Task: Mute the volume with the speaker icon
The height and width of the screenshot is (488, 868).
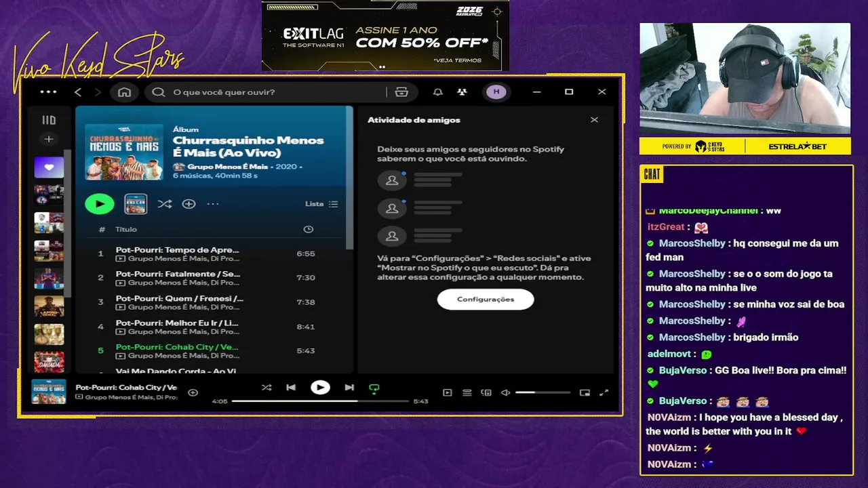Action: (505, 392)
